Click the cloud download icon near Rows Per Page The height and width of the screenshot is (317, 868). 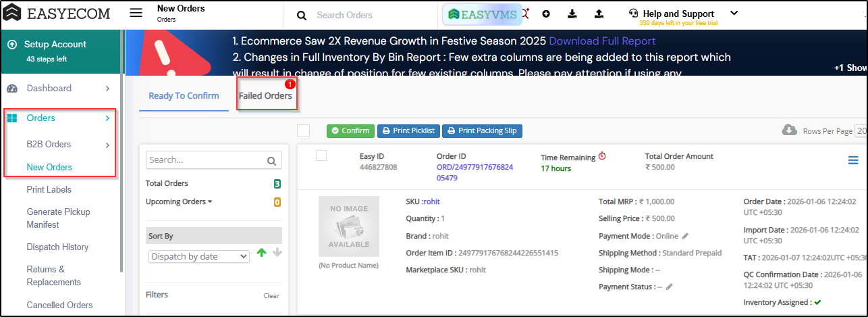788,130
